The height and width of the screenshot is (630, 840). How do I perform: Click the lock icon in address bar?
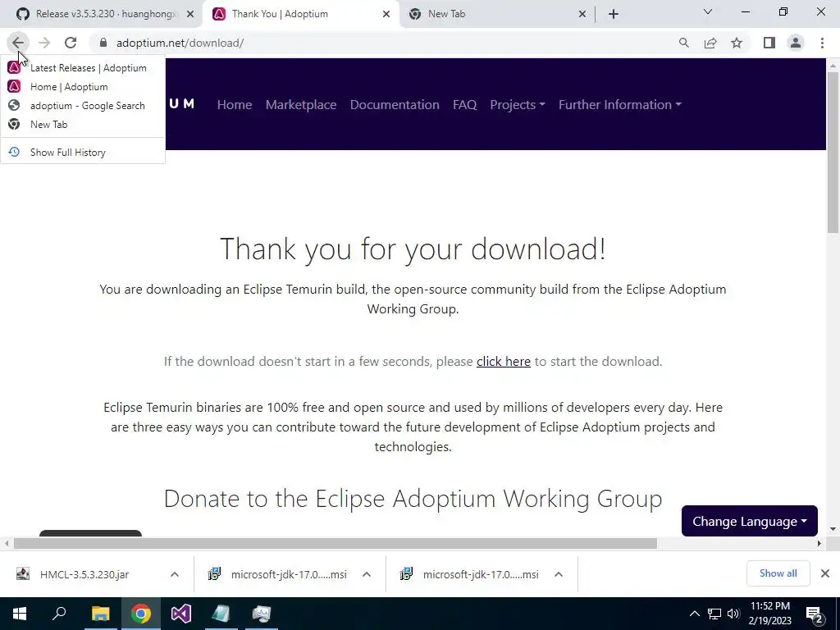pos(103,43)
